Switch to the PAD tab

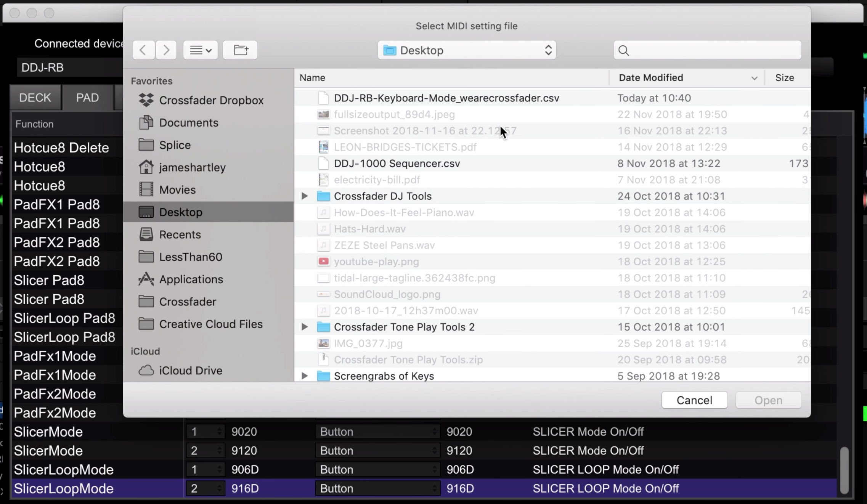tap(87, 98)
